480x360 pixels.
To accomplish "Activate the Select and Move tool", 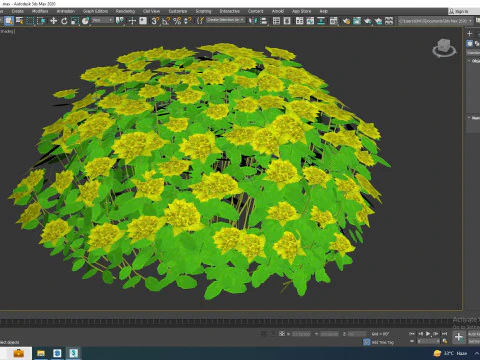I will [x=53, y=21].
